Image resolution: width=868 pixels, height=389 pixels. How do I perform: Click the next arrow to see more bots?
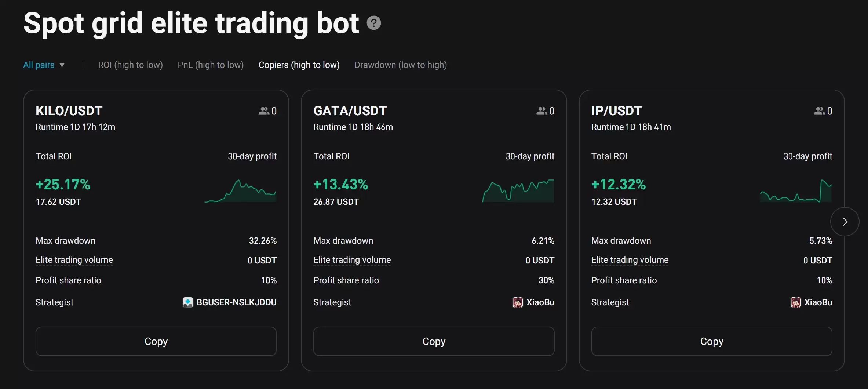pyautogui.click(x=845, y=221)
